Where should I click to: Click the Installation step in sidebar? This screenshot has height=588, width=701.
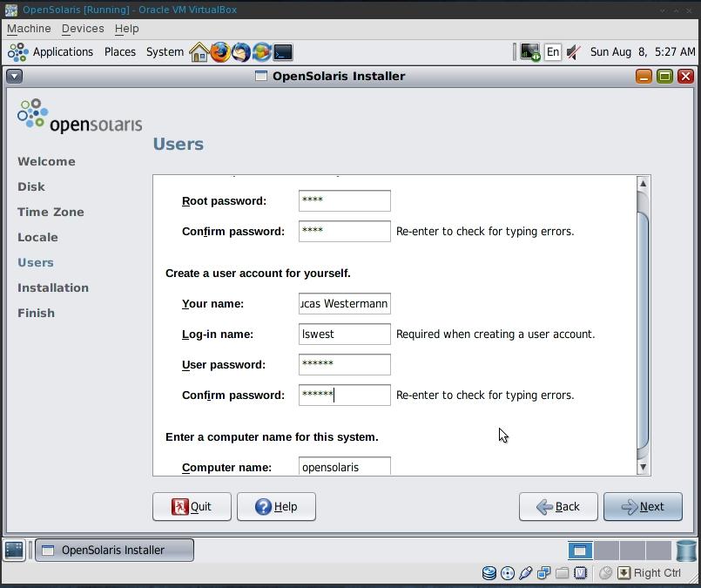tap(53, 287)
